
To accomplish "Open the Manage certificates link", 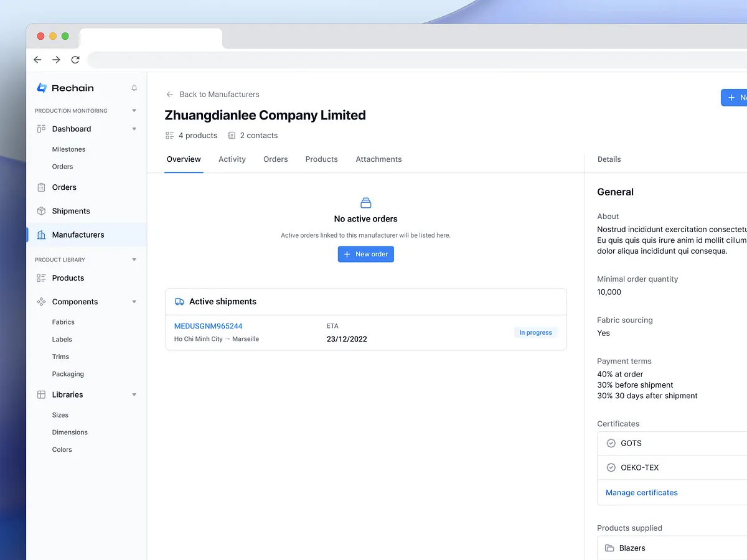I will 641,492.
